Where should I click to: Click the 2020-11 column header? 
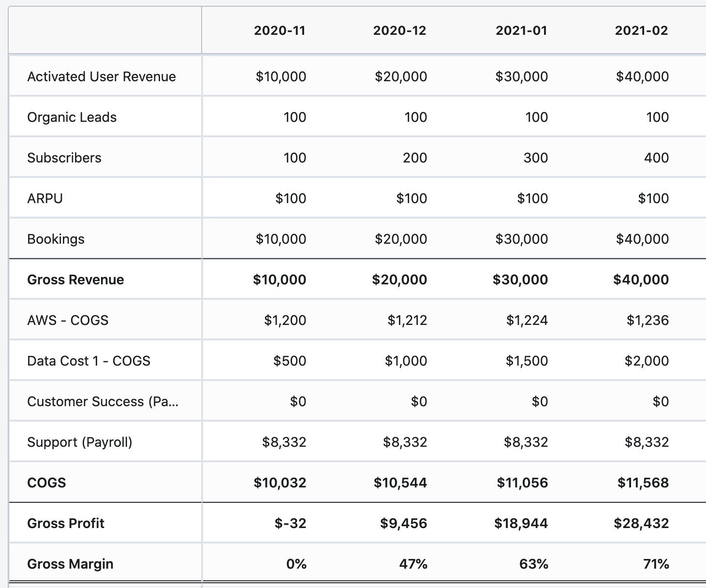click(x=279, y=30)
